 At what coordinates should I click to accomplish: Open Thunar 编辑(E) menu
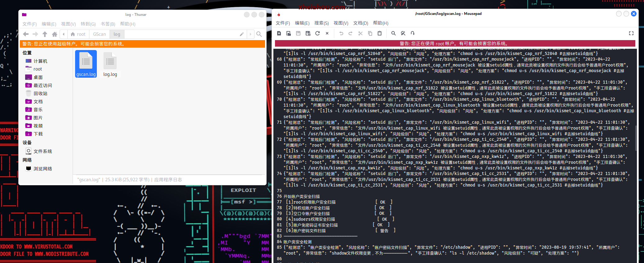[x=49, y=24]
